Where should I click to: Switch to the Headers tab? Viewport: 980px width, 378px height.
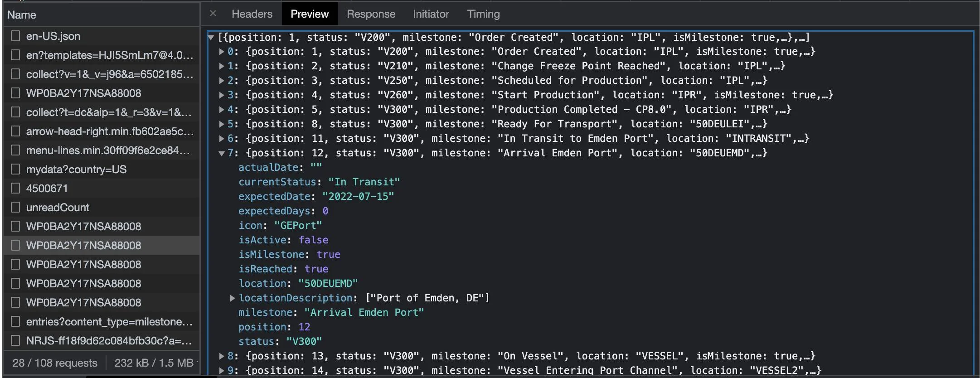(x=252, y=14)
